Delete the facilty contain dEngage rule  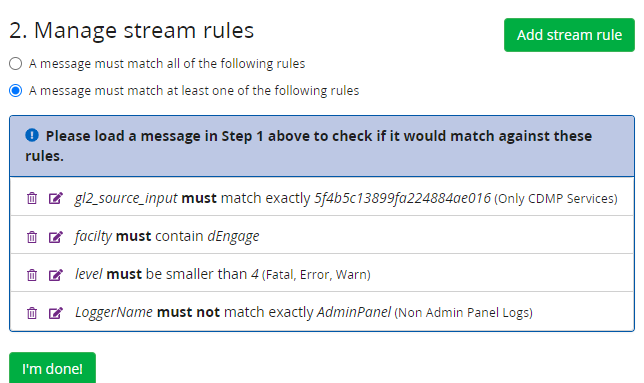(32, 237)
